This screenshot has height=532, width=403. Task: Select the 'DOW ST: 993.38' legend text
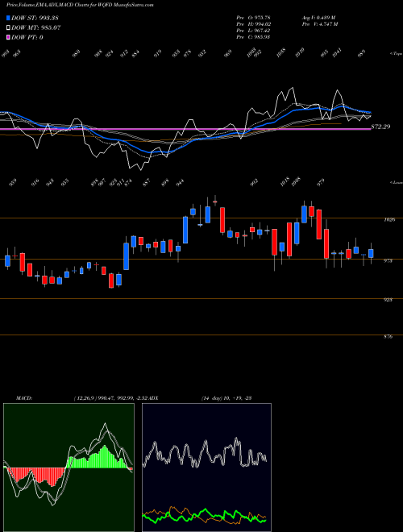35,18
